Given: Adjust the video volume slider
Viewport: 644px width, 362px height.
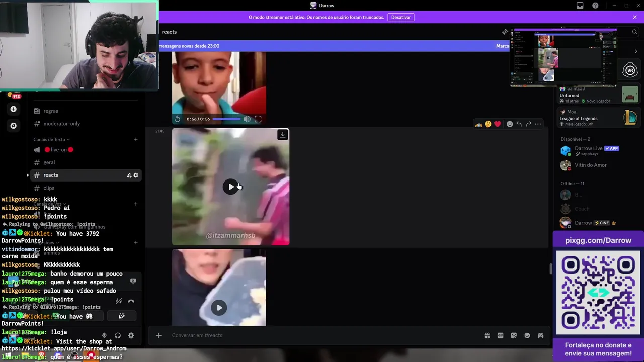Looking at the screenshot, I should click(226, 119).
